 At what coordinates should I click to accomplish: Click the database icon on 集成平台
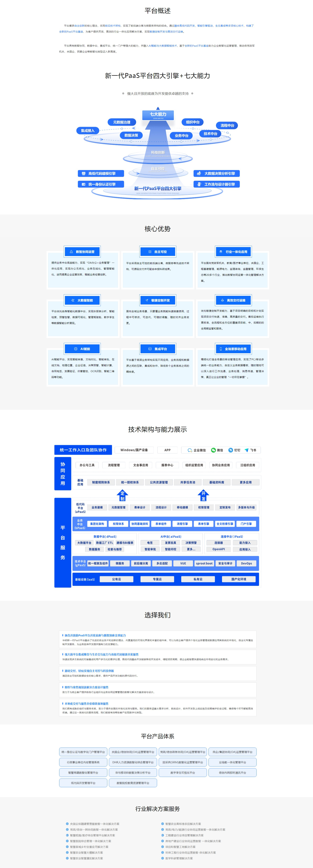(150, 349)
